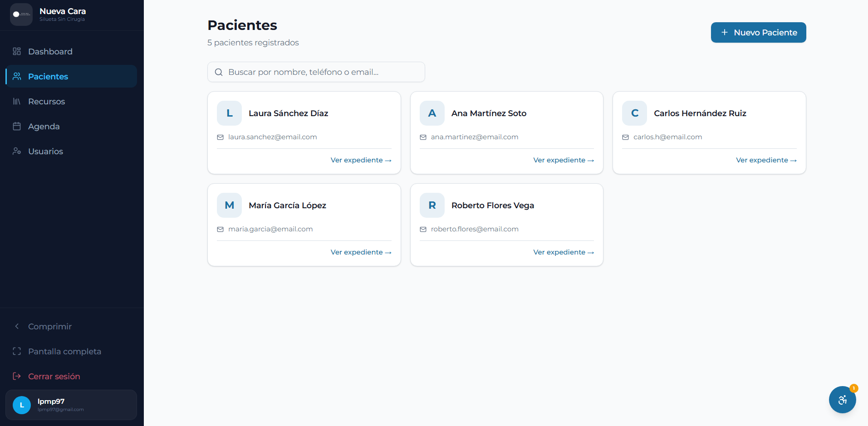Click the Nueva Cara logo
868x426 pixels.
(x=21, y=15)
